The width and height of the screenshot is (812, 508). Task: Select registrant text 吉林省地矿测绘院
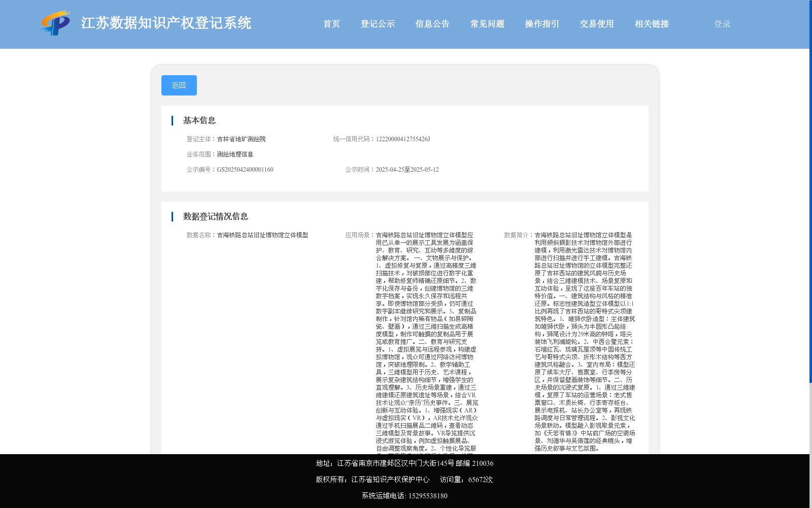242,139
